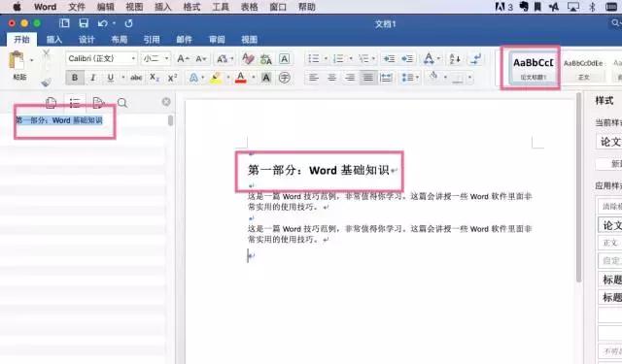Expand the bullet list style arrow

[x=326, y=59]
